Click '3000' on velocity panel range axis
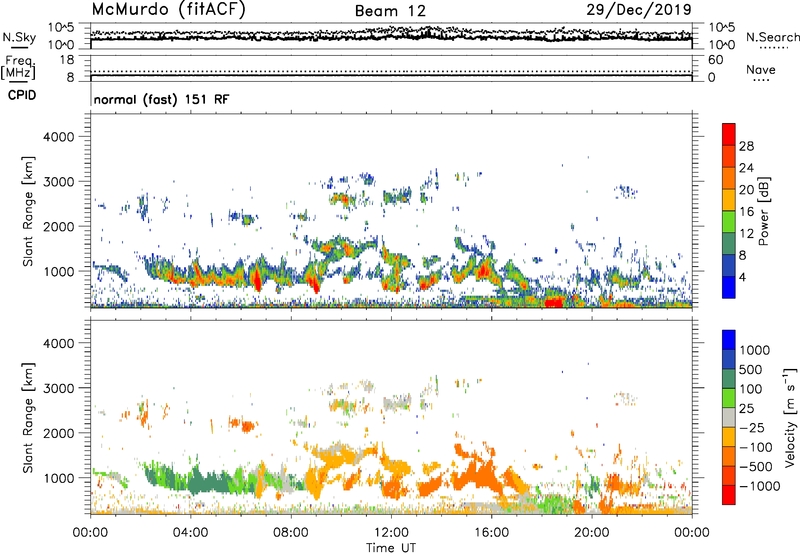 (59, 388)
